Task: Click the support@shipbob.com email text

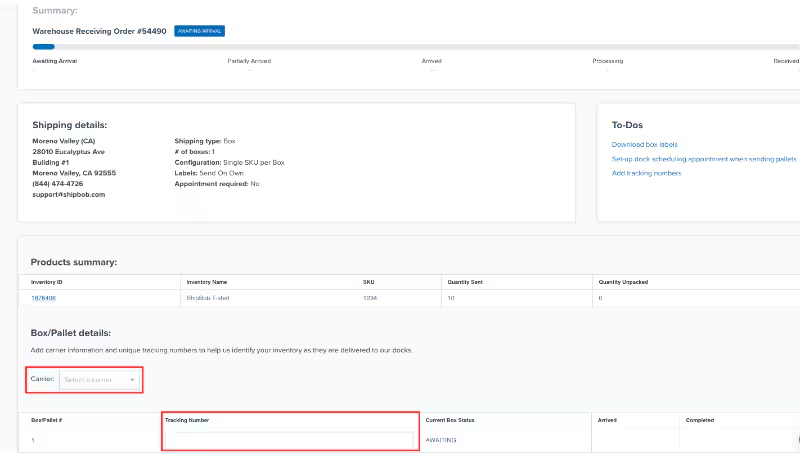Action: [x=69, y=194]
